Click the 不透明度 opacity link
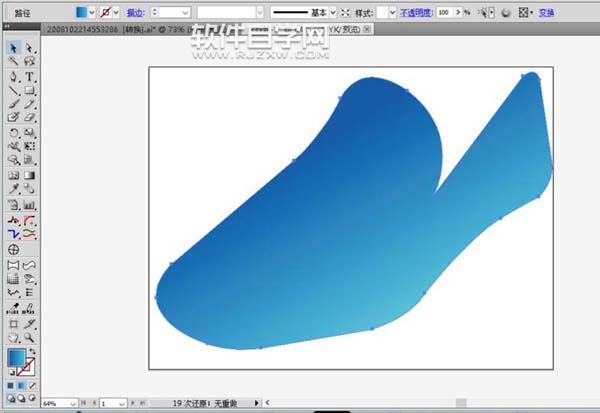600x413 pixels. 416,13
